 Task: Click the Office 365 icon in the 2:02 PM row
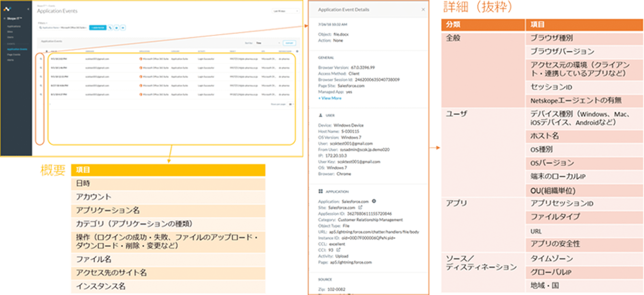141,59
